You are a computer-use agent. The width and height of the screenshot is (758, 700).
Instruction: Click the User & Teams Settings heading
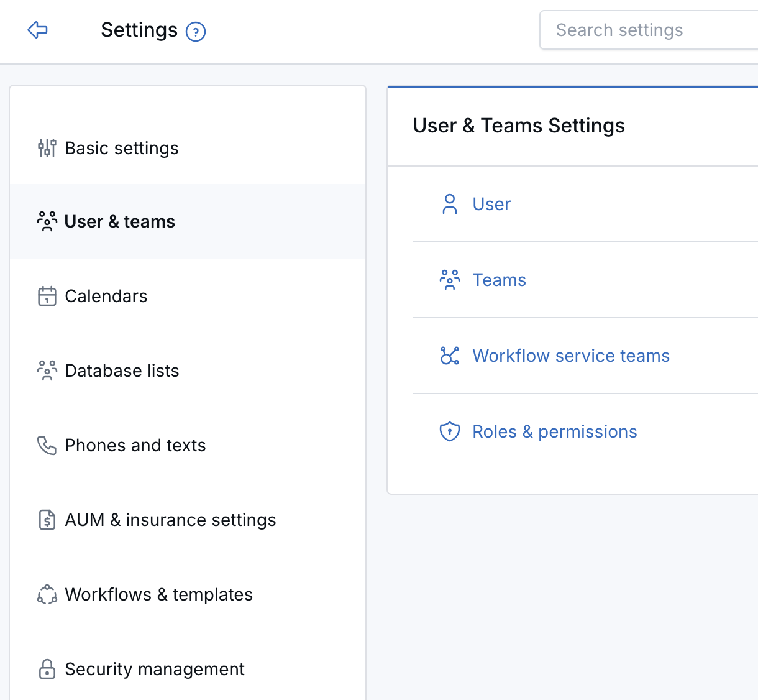click(519, 126)
